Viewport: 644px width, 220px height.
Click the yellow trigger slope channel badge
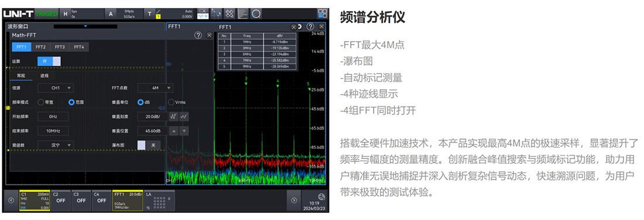(x=157, y=16)
